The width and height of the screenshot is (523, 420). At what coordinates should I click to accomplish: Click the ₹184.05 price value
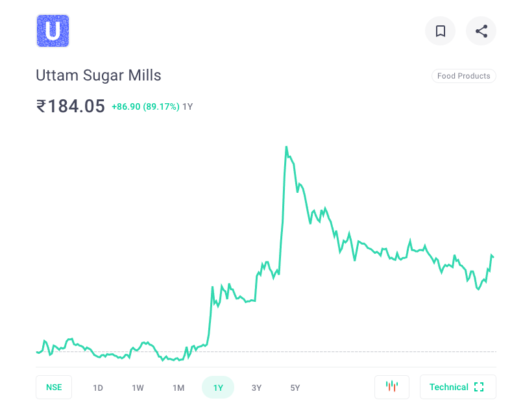tap(70, 106)
